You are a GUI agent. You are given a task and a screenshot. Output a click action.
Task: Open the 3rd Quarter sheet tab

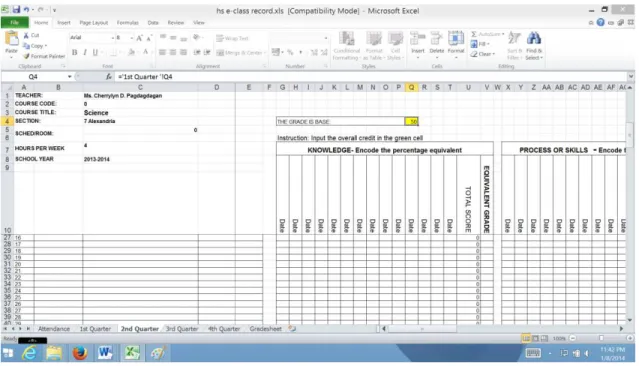pos(182,329)
